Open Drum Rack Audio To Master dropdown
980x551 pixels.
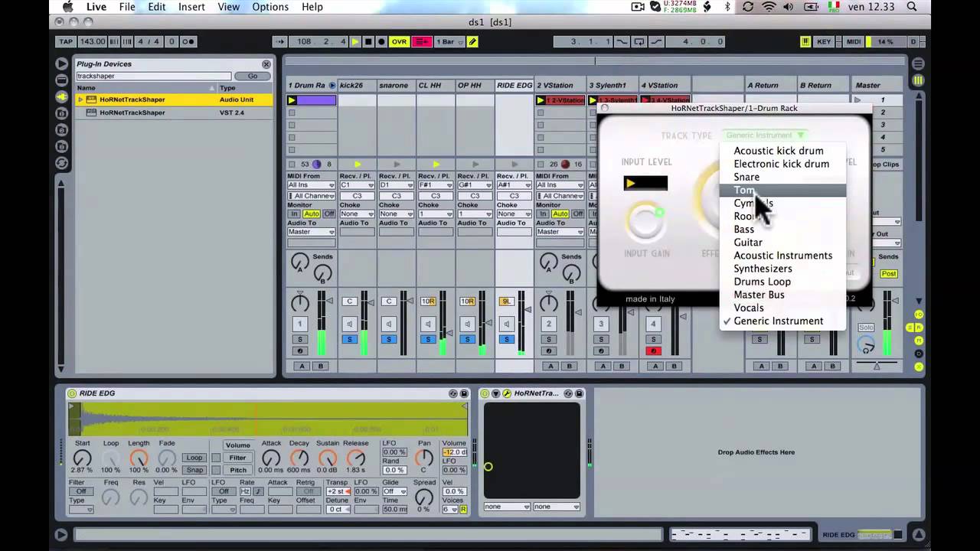pos(311,232)
